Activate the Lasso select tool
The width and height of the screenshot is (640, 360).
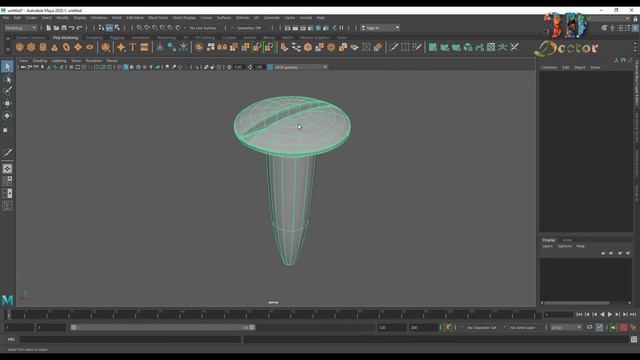tap(7, 79)
